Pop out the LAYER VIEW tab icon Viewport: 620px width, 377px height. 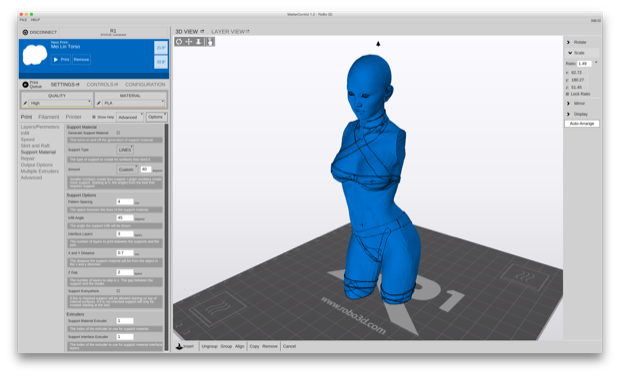coord(248,31)
